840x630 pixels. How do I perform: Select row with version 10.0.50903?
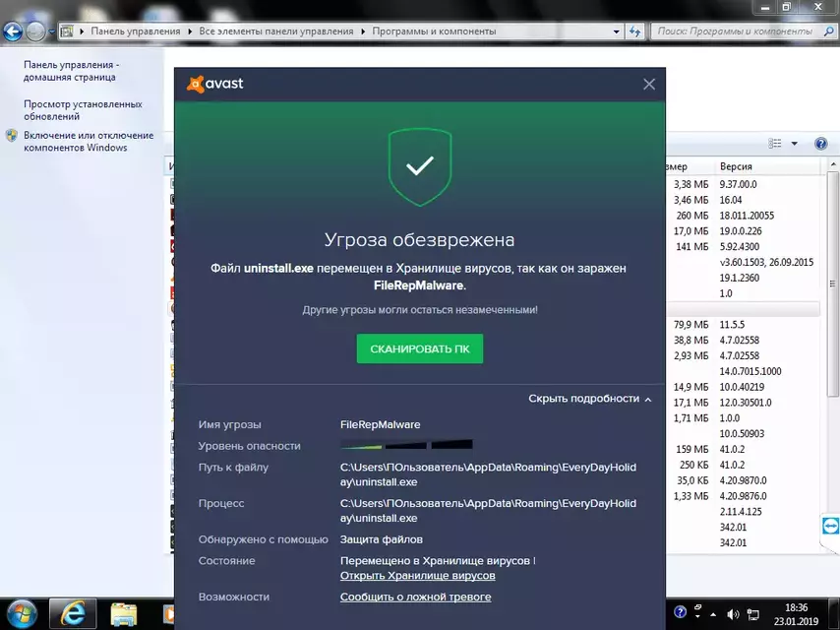click(x=742, y=433)
